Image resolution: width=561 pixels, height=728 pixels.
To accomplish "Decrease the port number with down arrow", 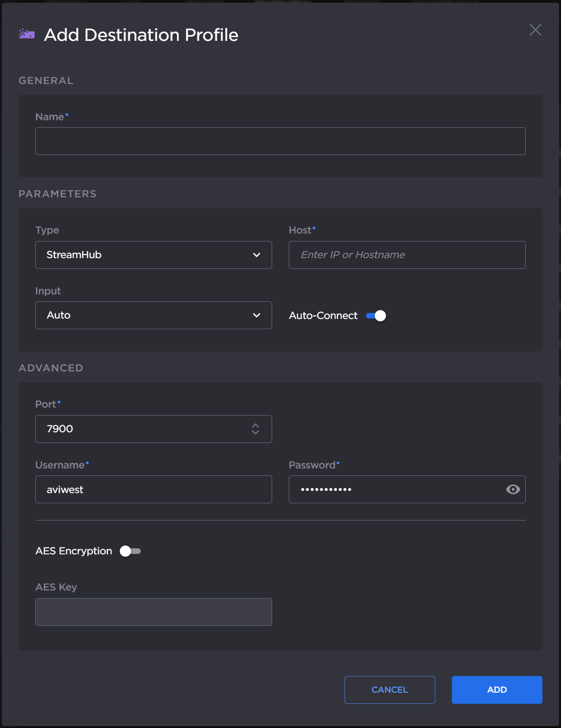I will [255, 432].
